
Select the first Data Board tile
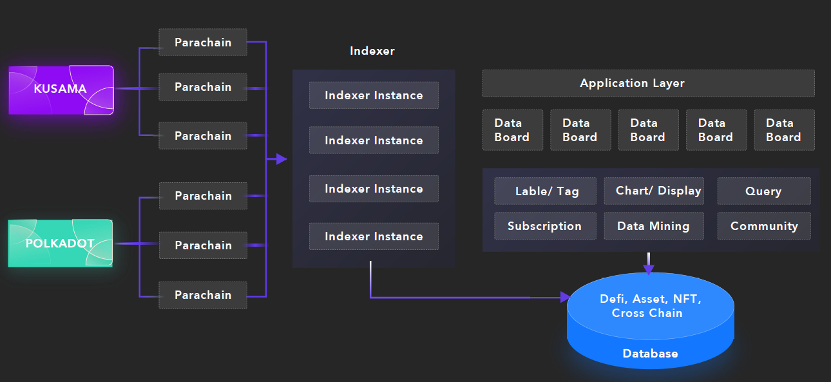pyautogui.click(x=512, y=130)
